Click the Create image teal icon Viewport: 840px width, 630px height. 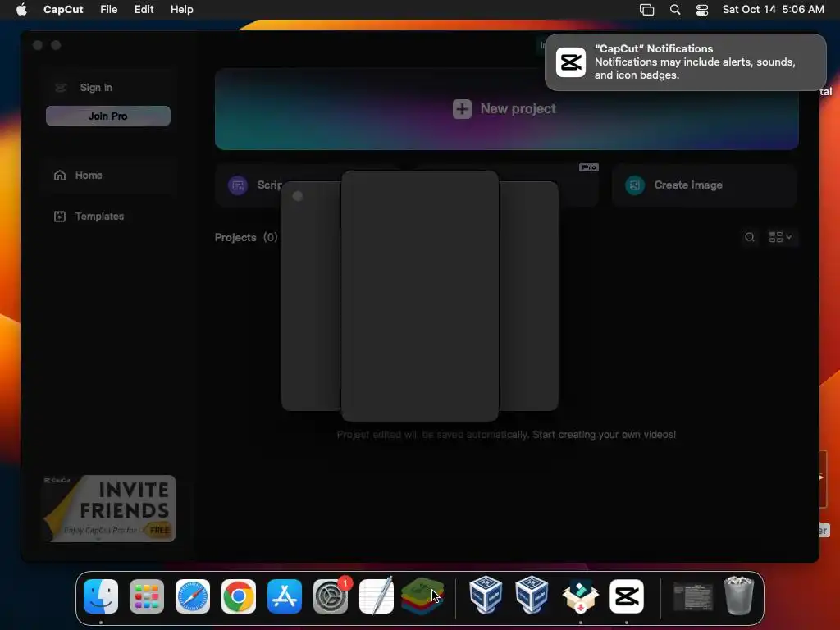click(x=635, y=185)
